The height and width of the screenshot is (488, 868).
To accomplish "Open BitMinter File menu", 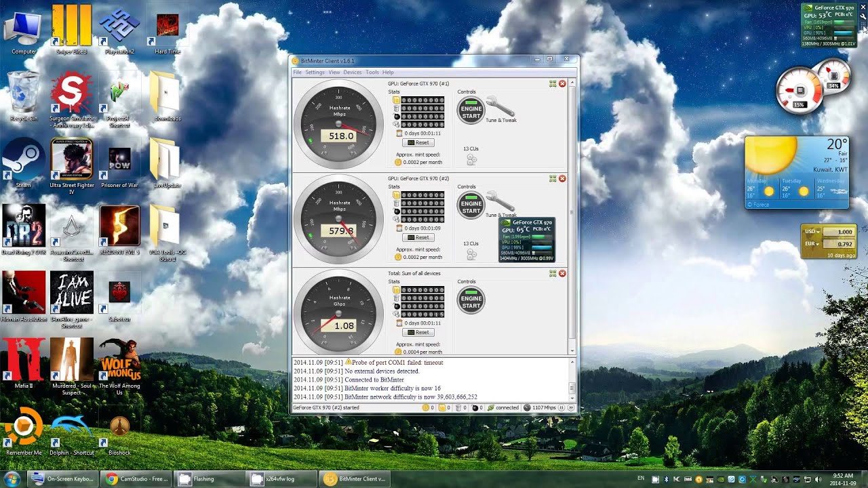I will [297, 72].
